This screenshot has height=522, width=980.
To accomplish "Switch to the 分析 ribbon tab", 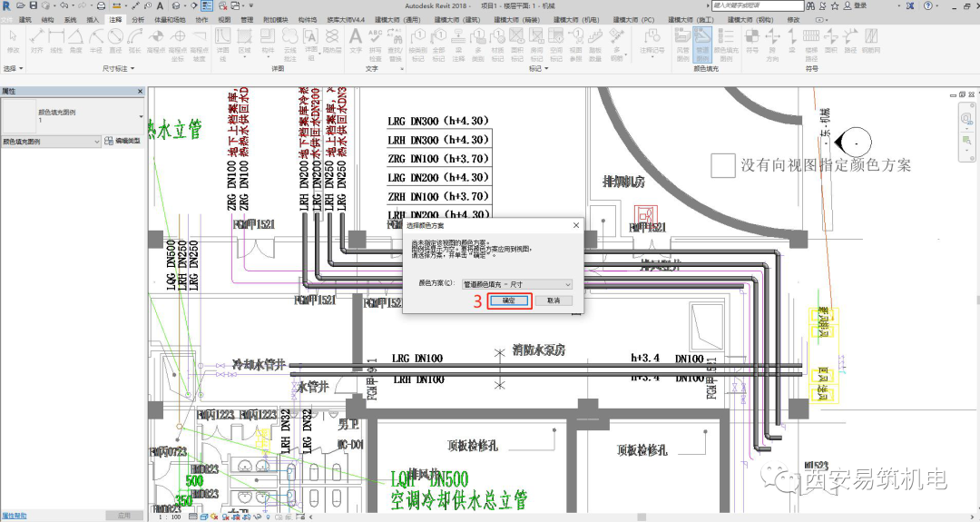I will click(x=138, y=20).
